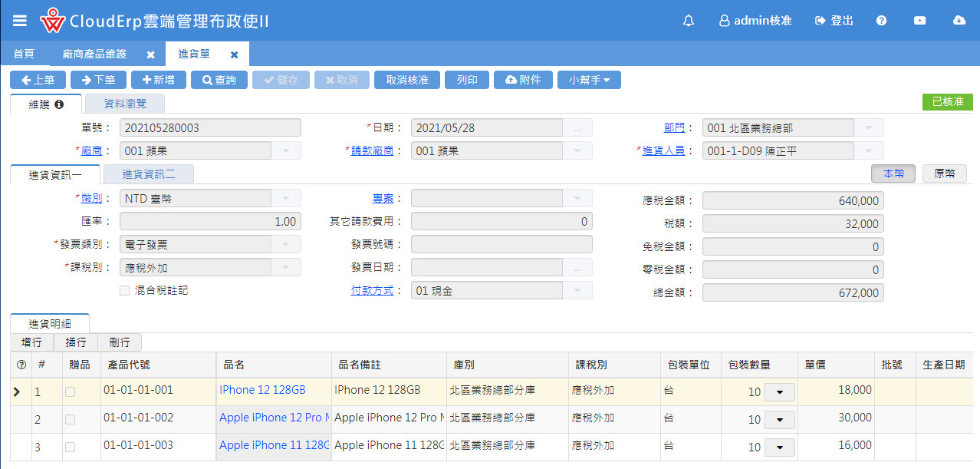Expand the 小幫手 dropdown menu
The width and height of the screenshot is (980, 469).
coord(589,80)
